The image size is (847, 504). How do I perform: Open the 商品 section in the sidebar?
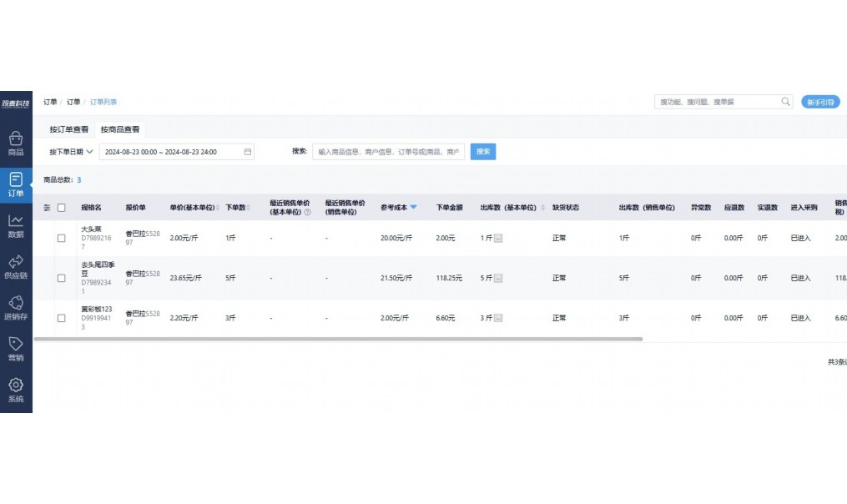(x=16, y=143)
